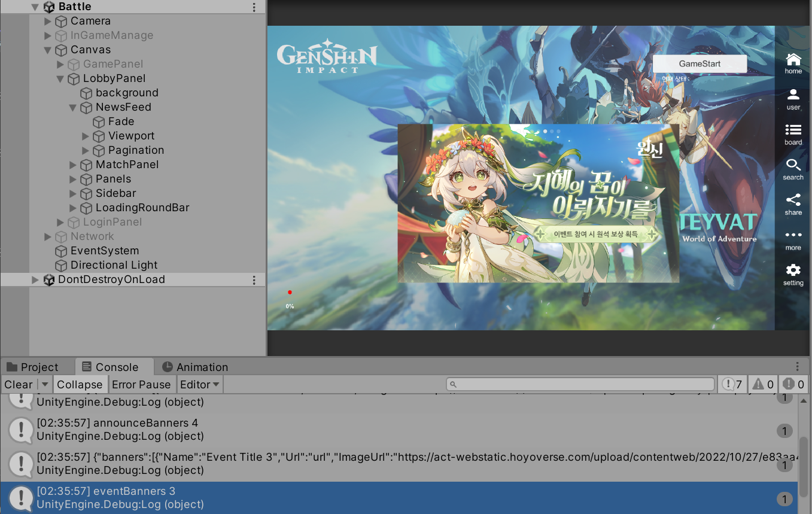Expand the Panels object
The width and height of the screenshot is (812, 514).
72,179
